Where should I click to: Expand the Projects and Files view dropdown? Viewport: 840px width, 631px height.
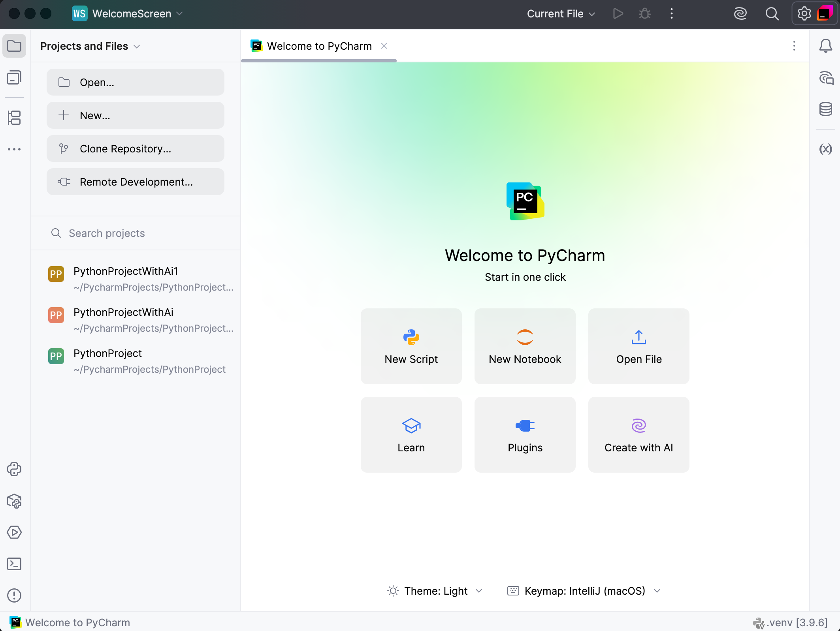point(90,46)
